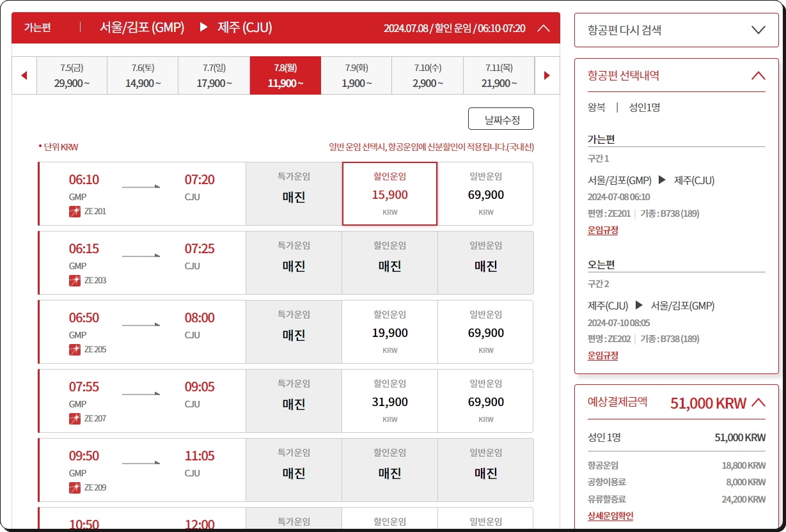Expand 항공편 다시 검색 dropdown

pyautogui.click(x=758, y=29)
